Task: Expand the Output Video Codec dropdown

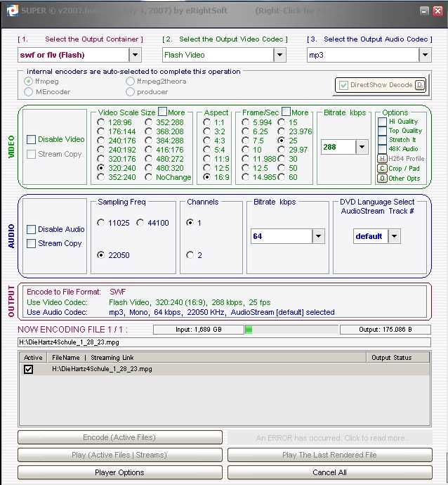Action: (x=279, y=54)
